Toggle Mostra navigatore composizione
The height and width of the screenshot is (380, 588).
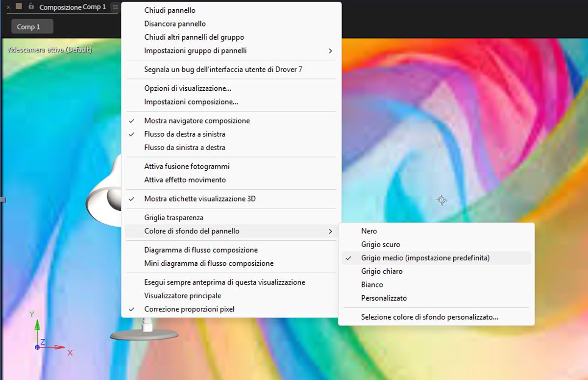click(x=231, y=121)
